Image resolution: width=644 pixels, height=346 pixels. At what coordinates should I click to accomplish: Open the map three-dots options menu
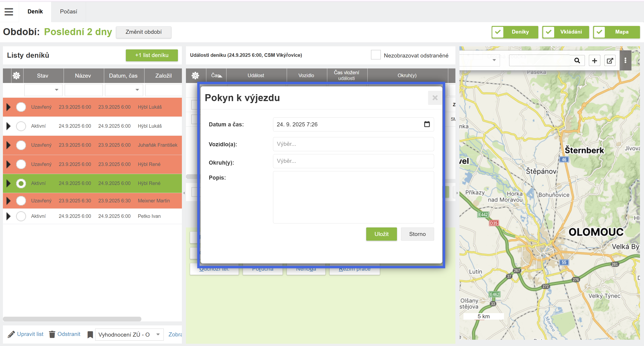pos(625,60)
